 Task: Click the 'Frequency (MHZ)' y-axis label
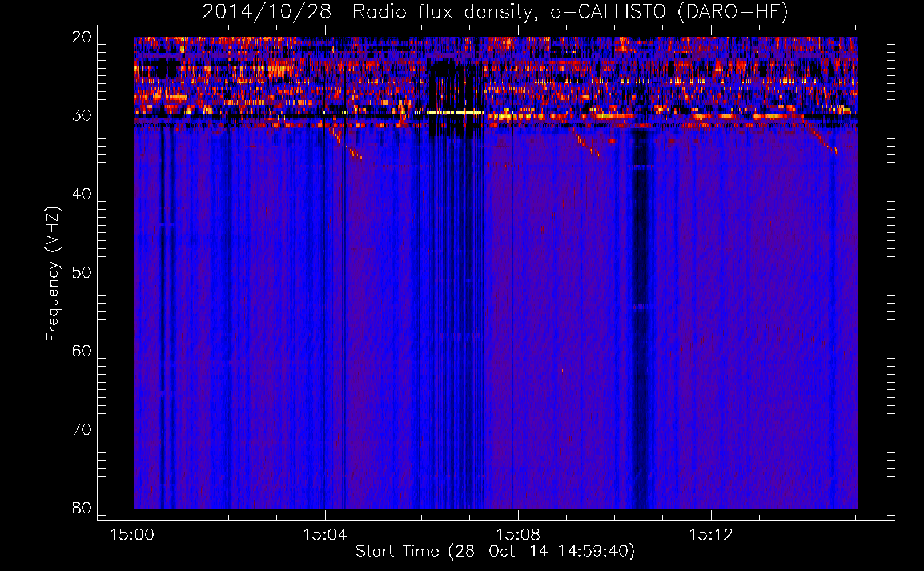coord(53,274)
